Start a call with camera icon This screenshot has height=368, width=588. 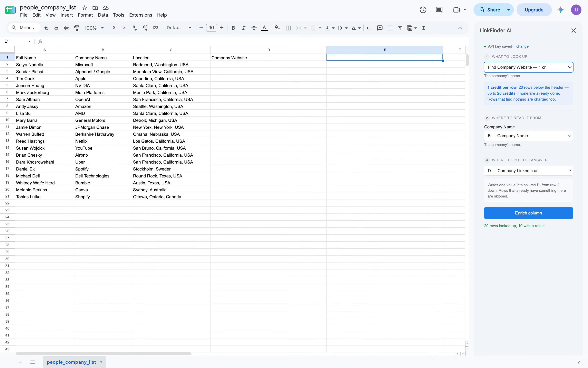(457, 10)
